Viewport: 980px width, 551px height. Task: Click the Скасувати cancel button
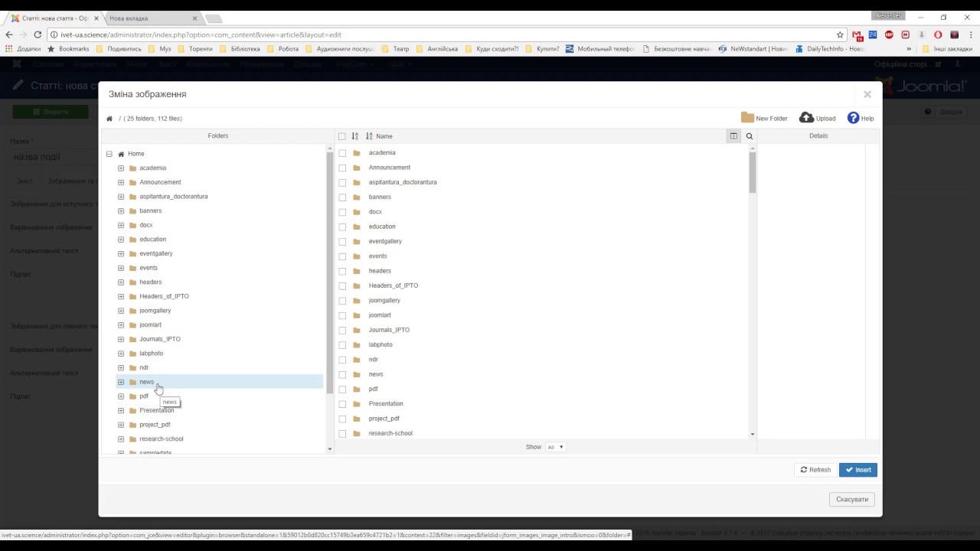851,499
